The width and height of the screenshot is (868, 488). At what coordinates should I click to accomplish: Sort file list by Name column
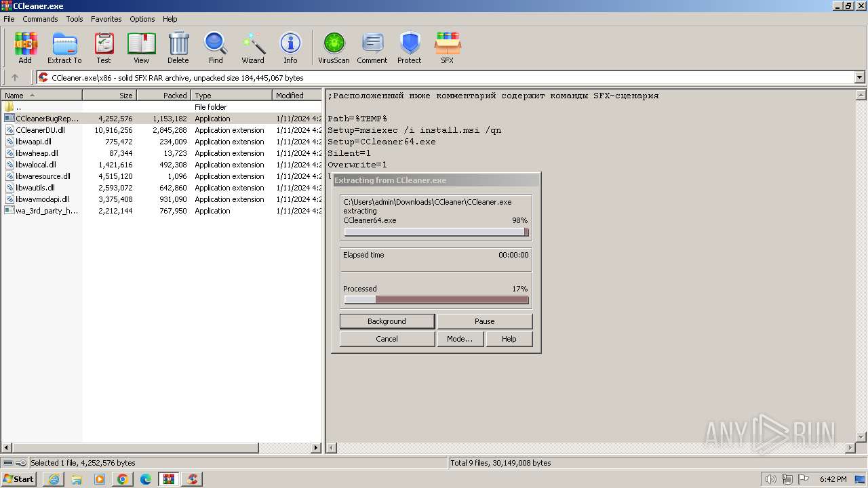coord(41,96)
